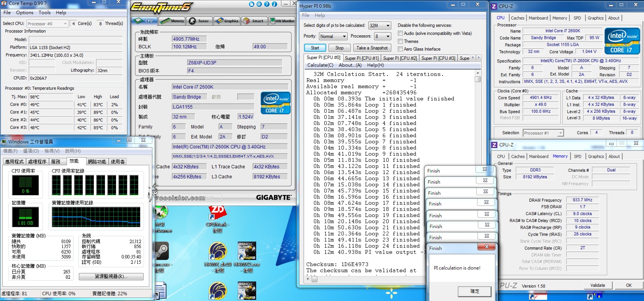This screenshot has width=644, height=301.
Task: Click the CPU-Z Validate button
Action: click(598, 285)
